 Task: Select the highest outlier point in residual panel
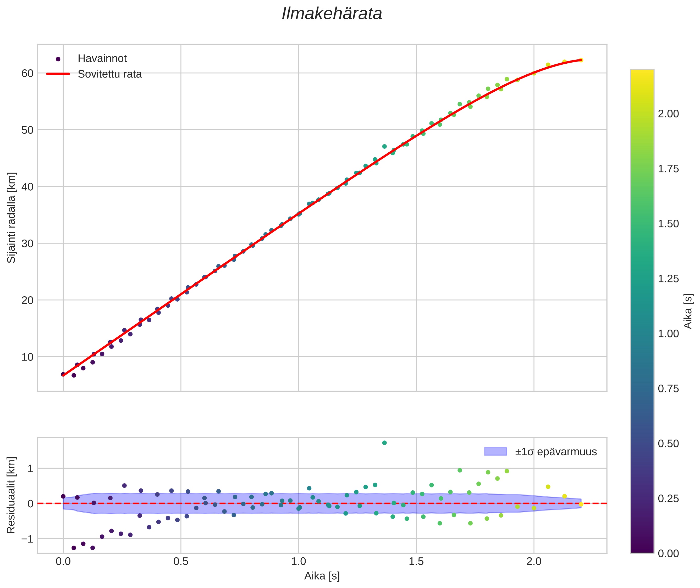click(384, 443)
